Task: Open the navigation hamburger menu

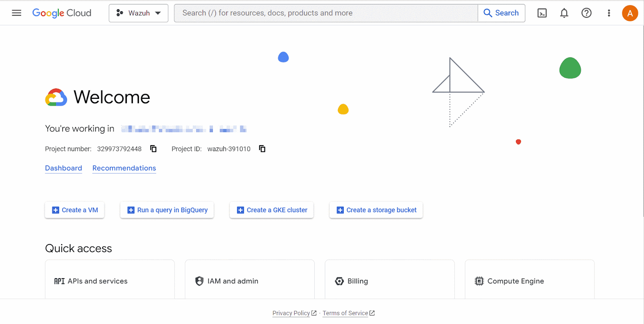Action: 17,13
